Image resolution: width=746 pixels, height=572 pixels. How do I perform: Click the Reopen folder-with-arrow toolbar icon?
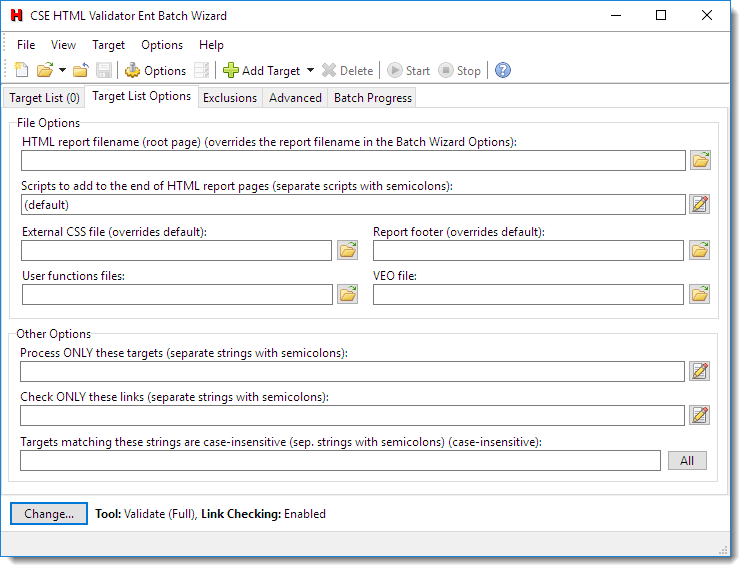point(80,70)
